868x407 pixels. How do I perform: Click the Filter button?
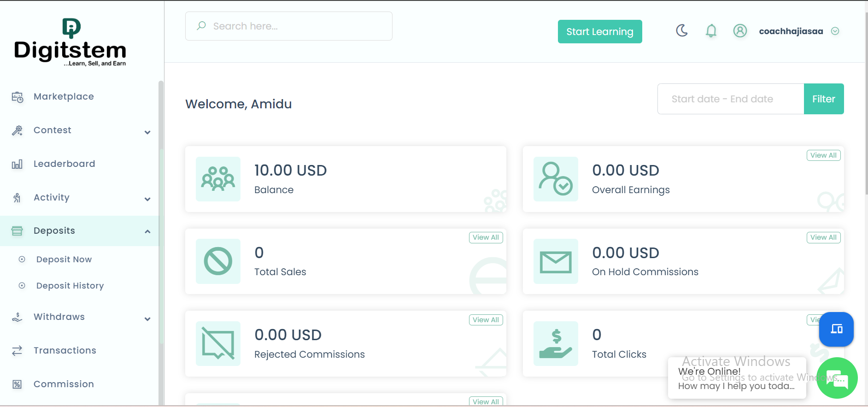(x=824, y=99)
